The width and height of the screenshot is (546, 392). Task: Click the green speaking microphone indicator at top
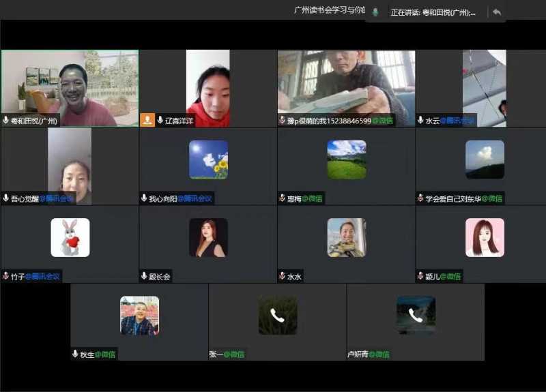[x=375, y=12]
